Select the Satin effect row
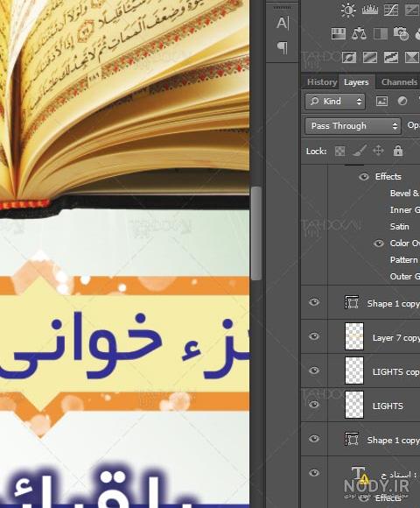Image resolution: width=420 pixels, height=508 pixels. [x=399, y=227]
